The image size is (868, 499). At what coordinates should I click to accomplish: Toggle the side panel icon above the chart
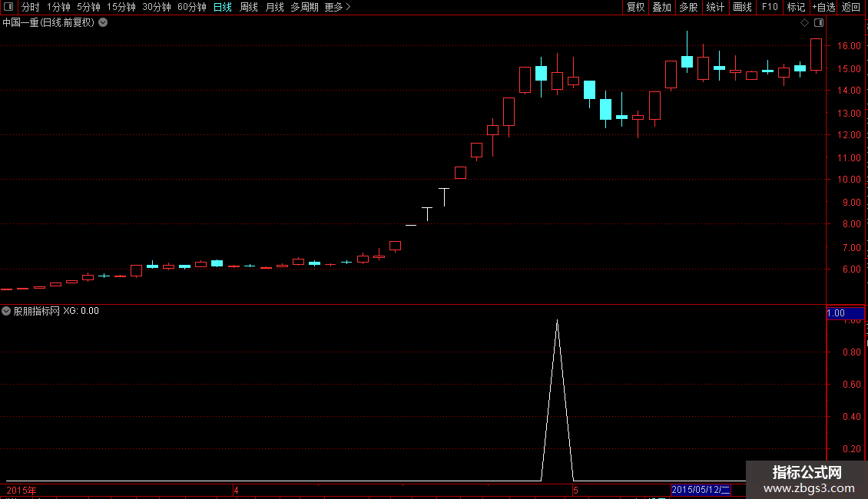819,23
